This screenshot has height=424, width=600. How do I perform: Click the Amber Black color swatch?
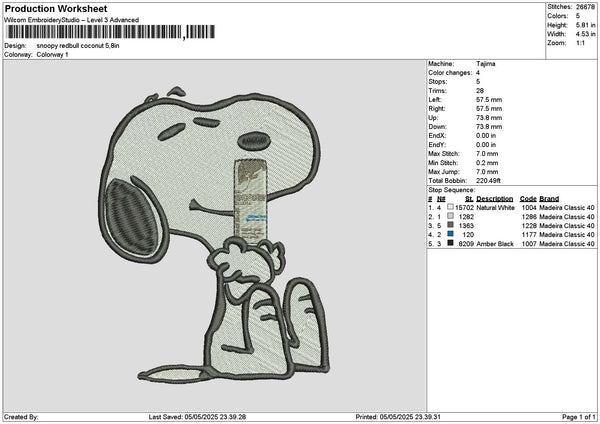pos(450,243)
